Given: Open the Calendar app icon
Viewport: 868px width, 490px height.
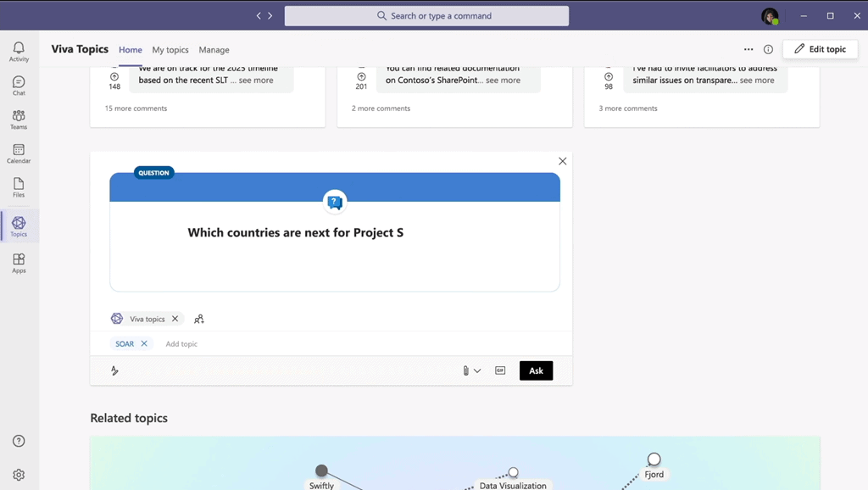Looking at the screenshot, I should 19,153.
